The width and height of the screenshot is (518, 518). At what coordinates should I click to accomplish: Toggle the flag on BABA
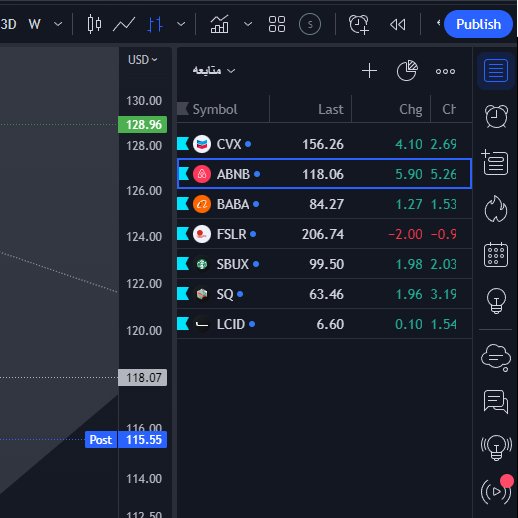[183, 204]
